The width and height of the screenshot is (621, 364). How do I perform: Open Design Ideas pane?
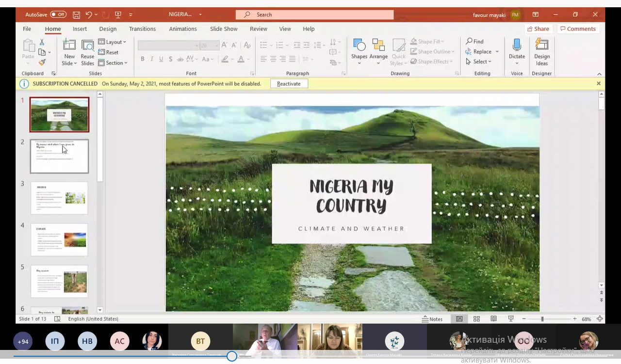[541, 52]
